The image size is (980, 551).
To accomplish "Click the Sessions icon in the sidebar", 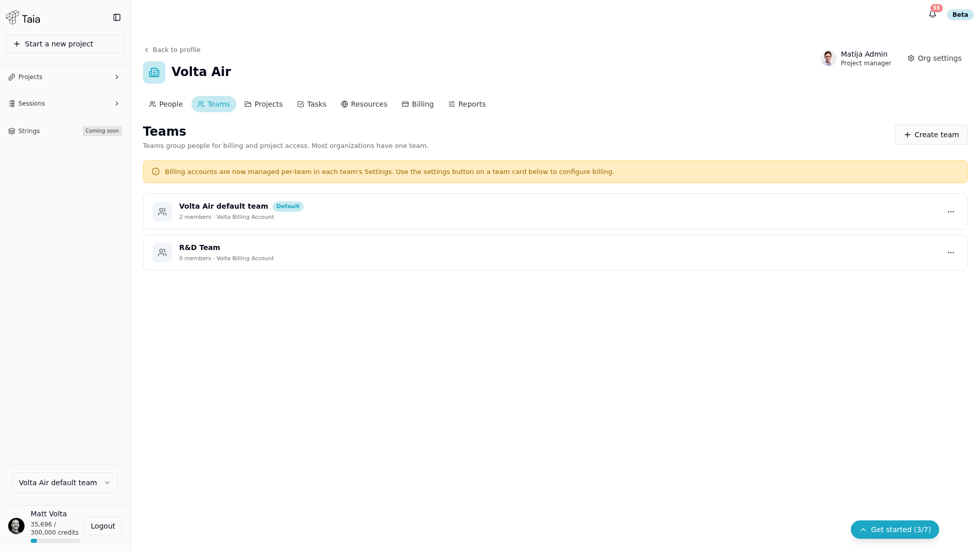I will click(12, 104).
